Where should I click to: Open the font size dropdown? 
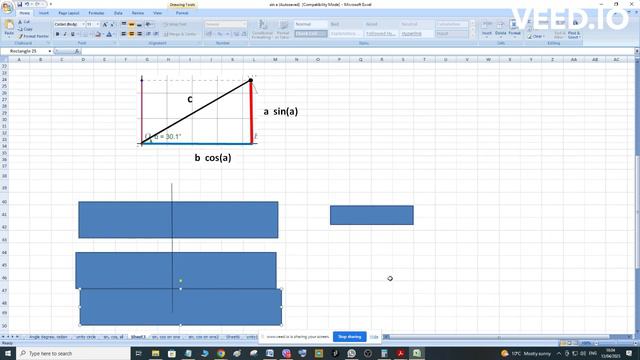click(x=98, y=24)
